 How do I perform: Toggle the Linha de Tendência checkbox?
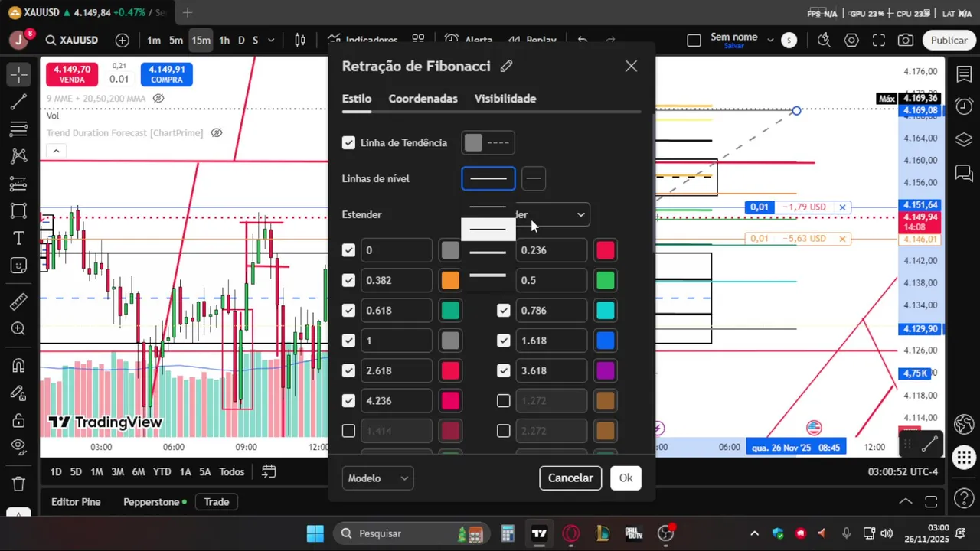click(348, 143)
